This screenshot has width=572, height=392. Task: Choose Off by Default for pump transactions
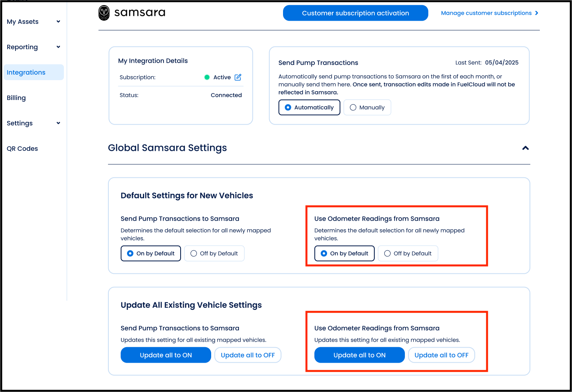click(214, 254)
